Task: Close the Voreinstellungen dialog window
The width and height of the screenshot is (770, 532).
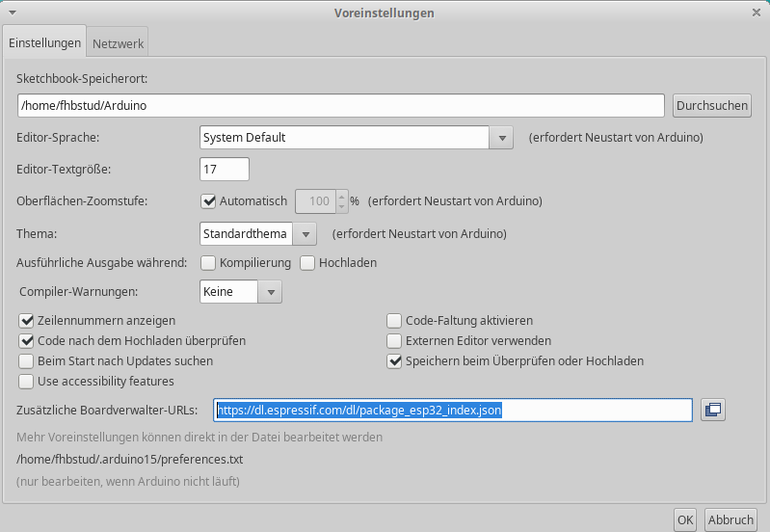Action: tap(756, 13)
